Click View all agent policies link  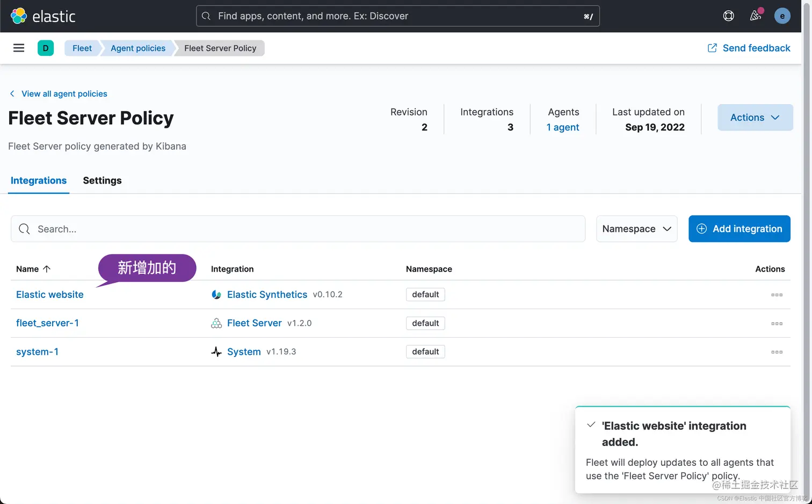coord(64,93)
